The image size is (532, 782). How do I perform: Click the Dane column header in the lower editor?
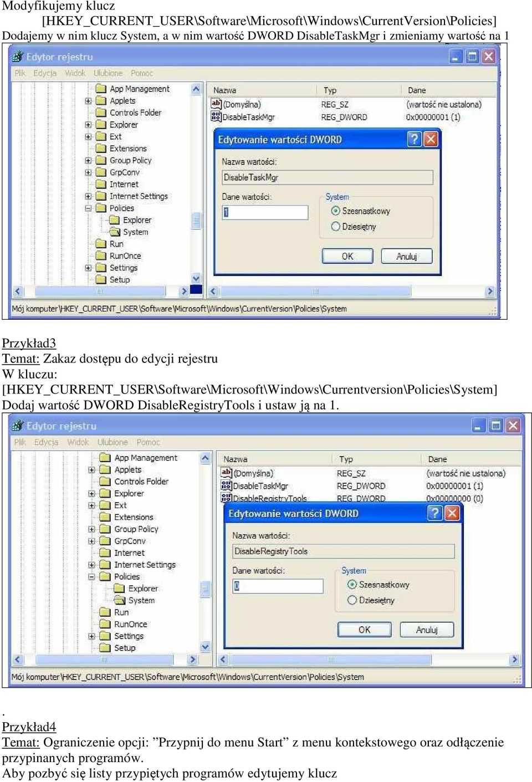click(471, 459)
